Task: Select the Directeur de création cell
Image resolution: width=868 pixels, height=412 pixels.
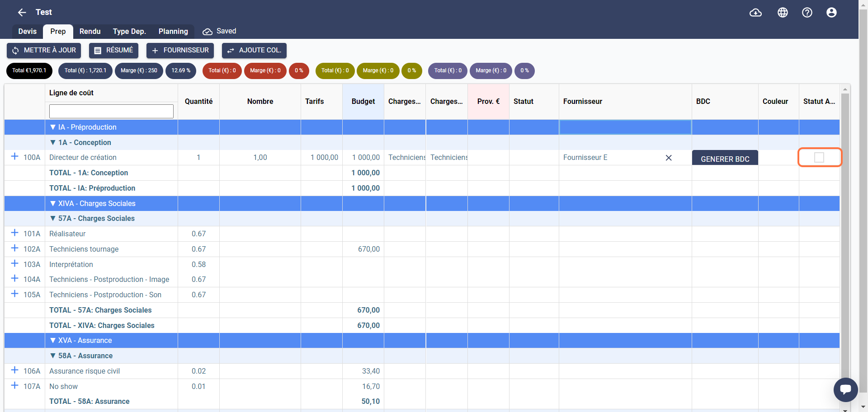Action: coord(111,158)
